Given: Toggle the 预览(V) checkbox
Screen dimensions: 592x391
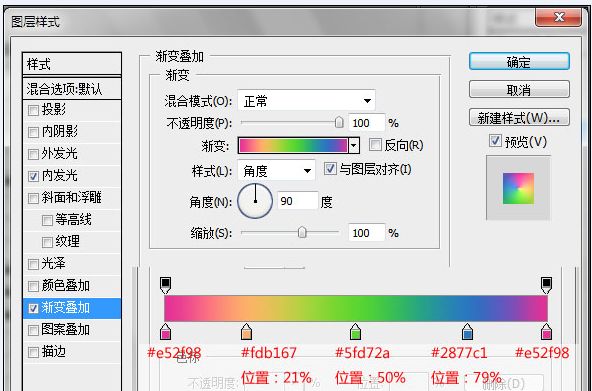Looking at the screenshot, I should [495, 141].
